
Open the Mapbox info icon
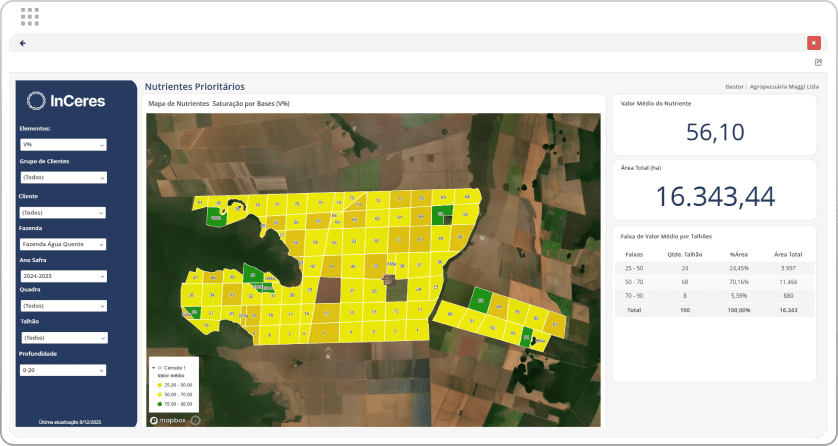pyautogui.click(x=195, y=420)
